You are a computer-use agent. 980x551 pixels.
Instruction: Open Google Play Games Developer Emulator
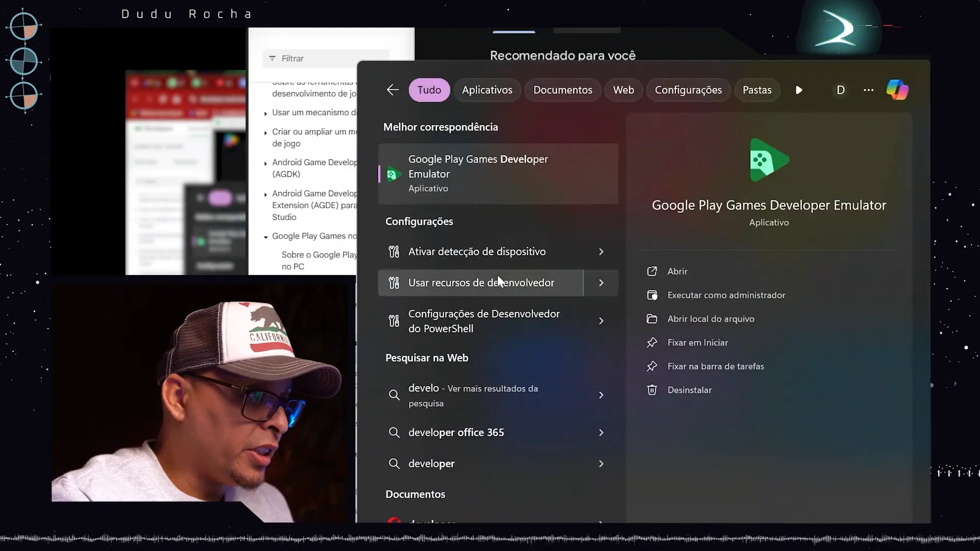pyautogui.click(x=677, y=270)
